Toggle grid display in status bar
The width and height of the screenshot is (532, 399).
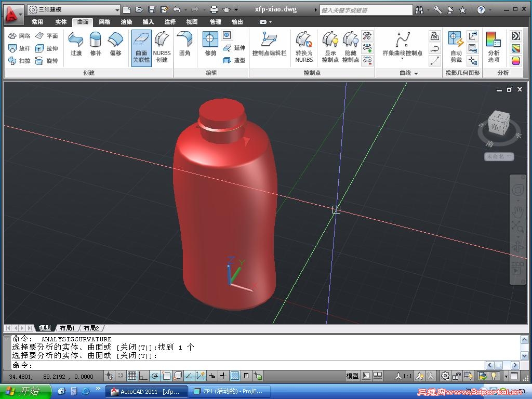tap(132, 376)
